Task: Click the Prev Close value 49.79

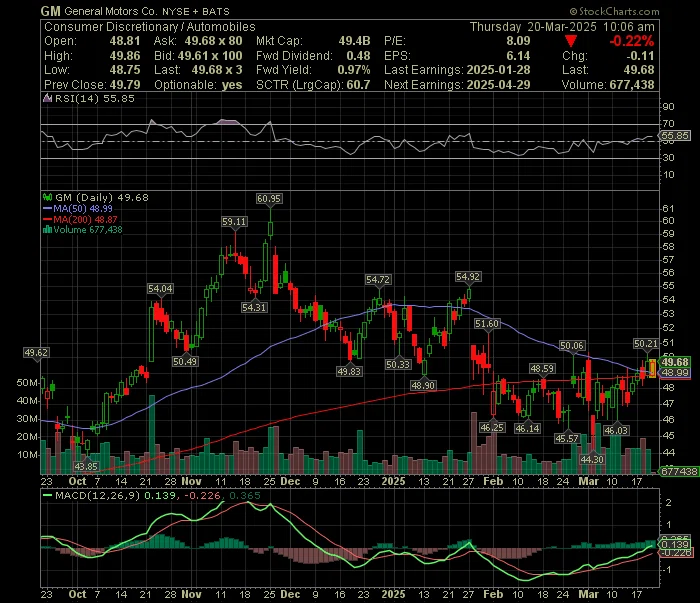Action: 125,85
